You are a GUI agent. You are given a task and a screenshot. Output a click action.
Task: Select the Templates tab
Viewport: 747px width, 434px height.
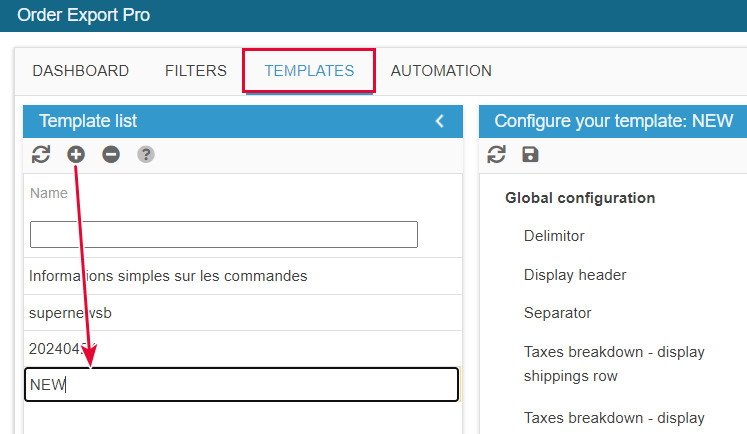[309, 71]
